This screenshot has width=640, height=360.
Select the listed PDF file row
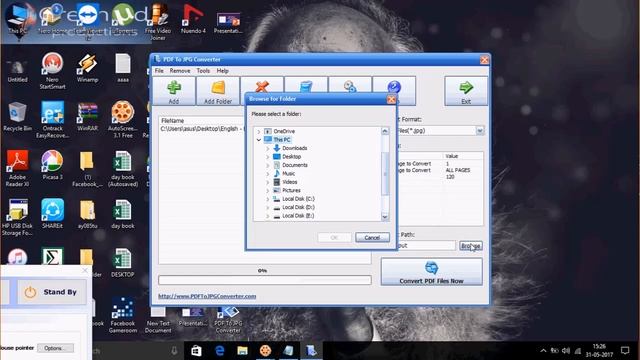pyautogui.click(x=203, y=129)
